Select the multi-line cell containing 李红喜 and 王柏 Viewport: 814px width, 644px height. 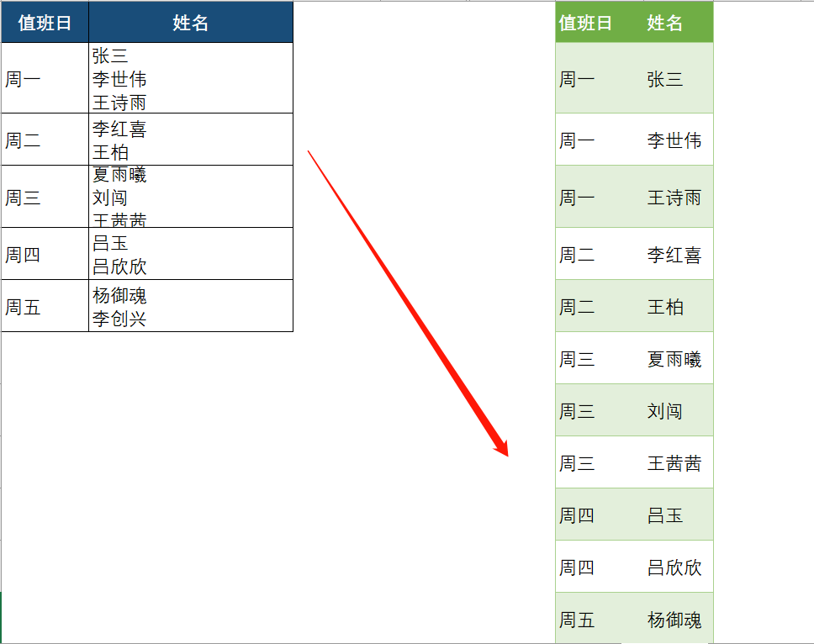pyautogui.click(x=191, y=140)
